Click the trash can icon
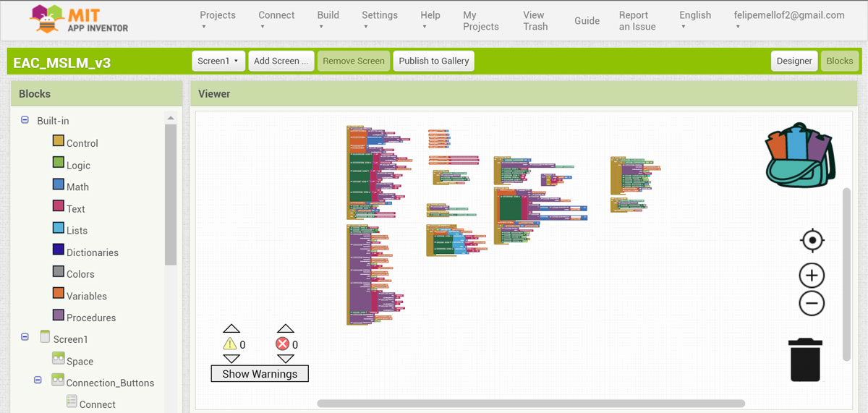 click(806, 359)
